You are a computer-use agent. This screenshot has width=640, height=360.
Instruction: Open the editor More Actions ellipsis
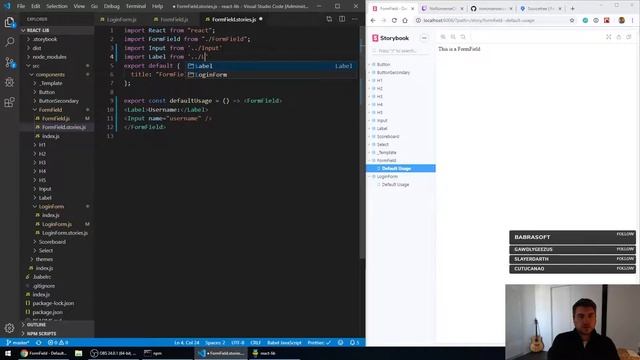pos(355,19)
